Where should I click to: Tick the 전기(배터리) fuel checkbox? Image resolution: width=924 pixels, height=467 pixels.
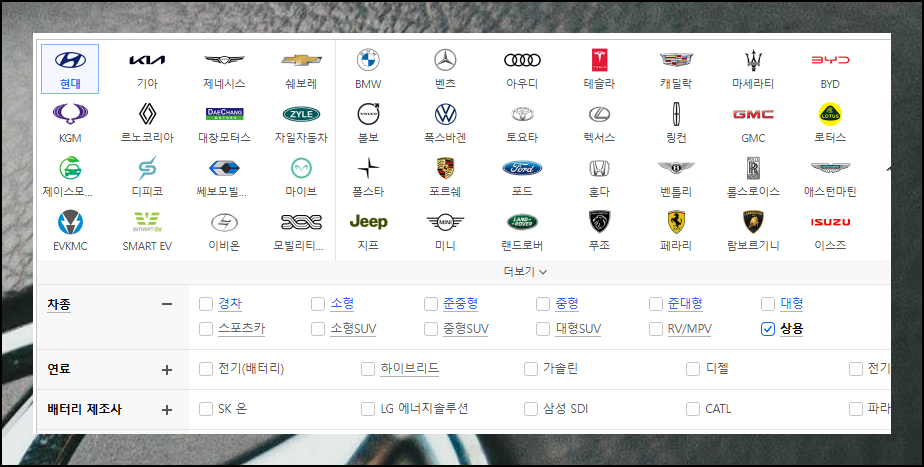coord(206,369)
